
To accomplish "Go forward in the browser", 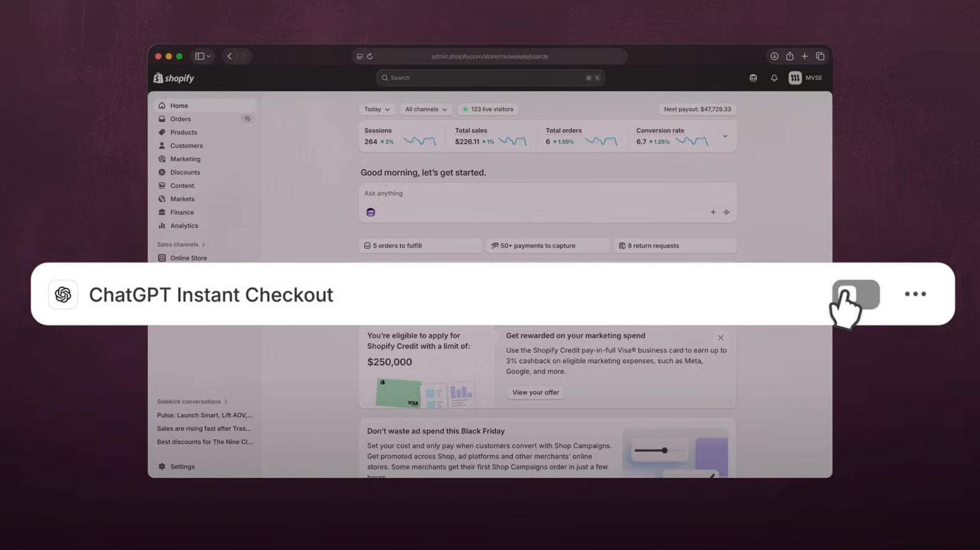I will (x=244, y=56).
